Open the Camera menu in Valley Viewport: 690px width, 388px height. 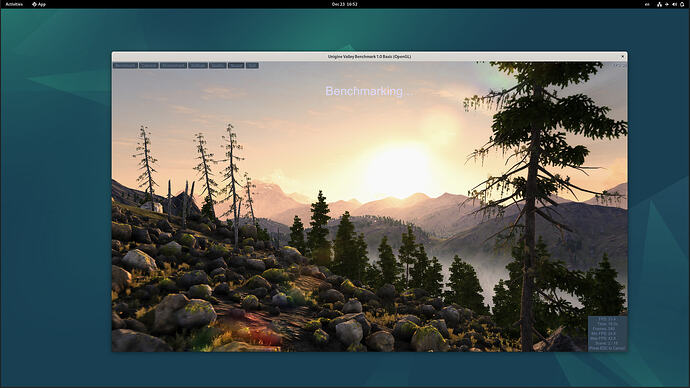point(149,66)
